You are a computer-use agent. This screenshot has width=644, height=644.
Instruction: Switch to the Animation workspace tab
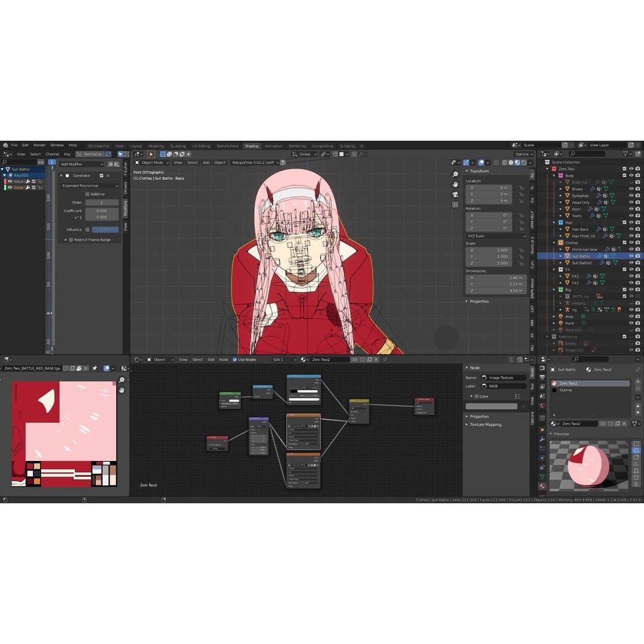click(x=273, y=146)
